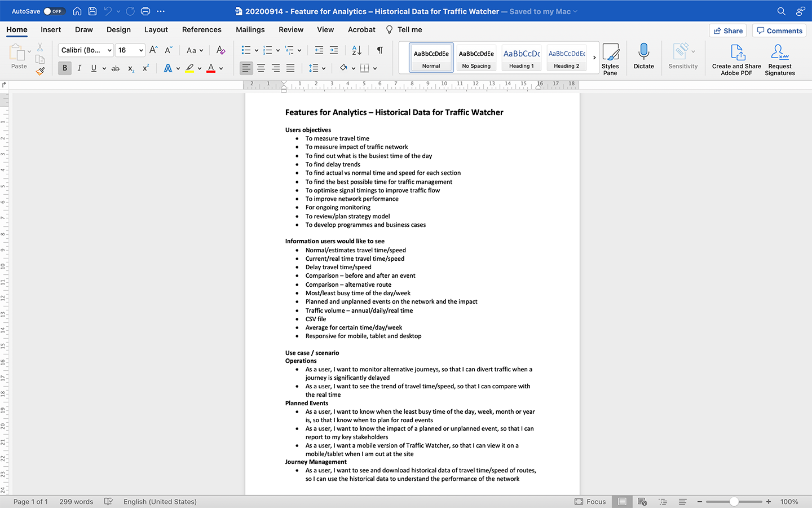
Task: Decrease font size with smaller A
Action: point(168,50)
